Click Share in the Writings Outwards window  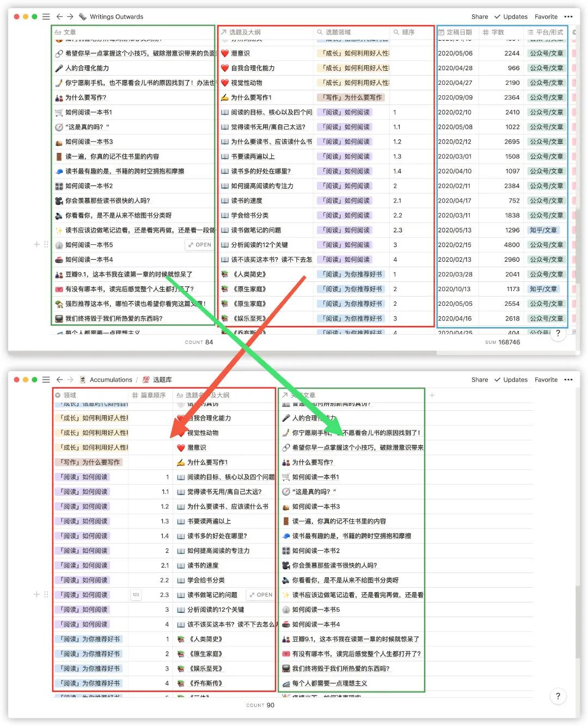480,17
